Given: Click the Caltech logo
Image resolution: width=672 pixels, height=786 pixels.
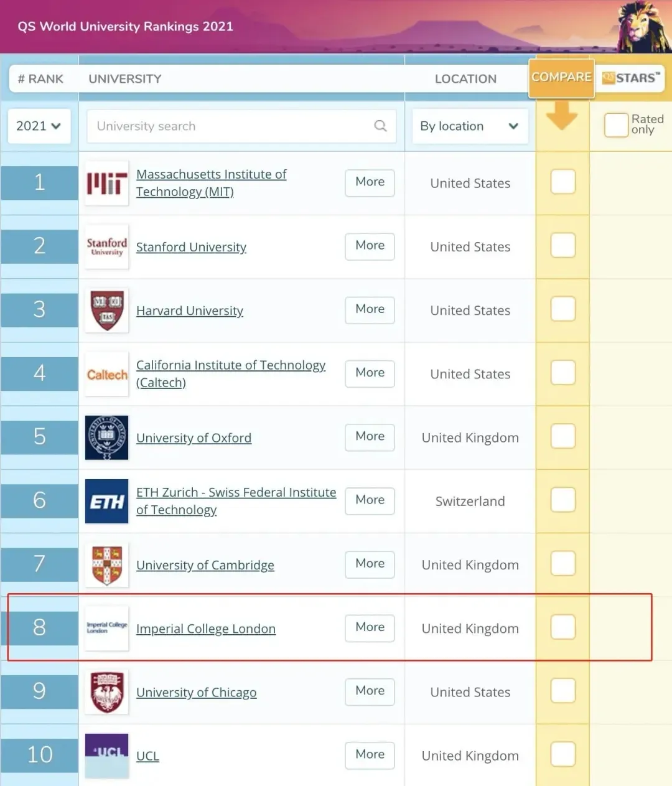Looking at the screenshot, I should click(x=106, y=374).
